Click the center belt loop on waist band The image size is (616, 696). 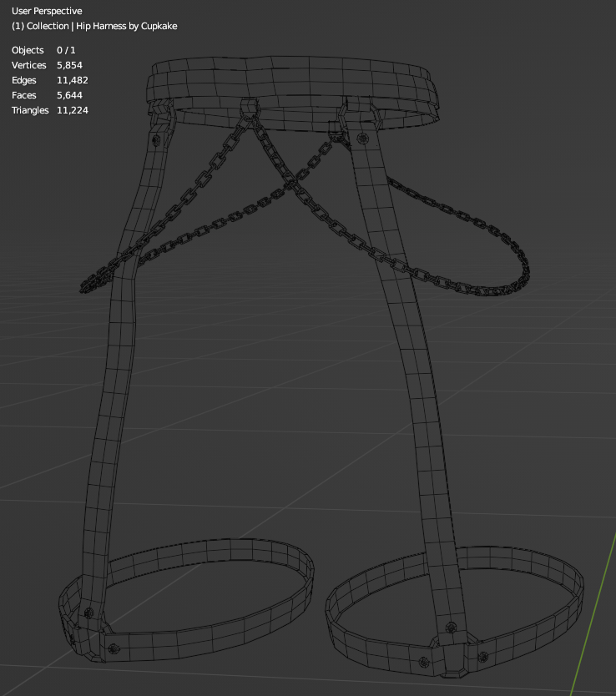(x=249, y=108)
